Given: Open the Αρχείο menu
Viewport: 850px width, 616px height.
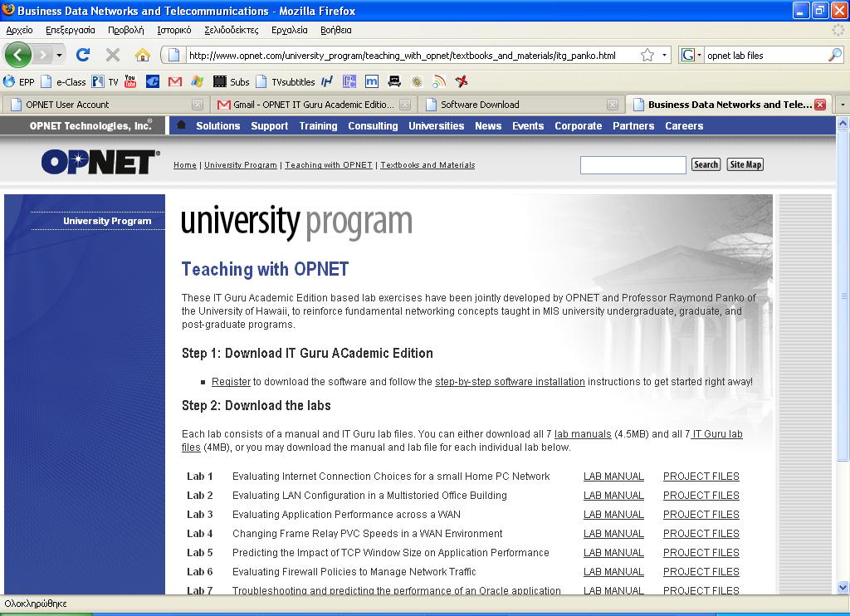Looking at the screenshot, I should point(20,30).
